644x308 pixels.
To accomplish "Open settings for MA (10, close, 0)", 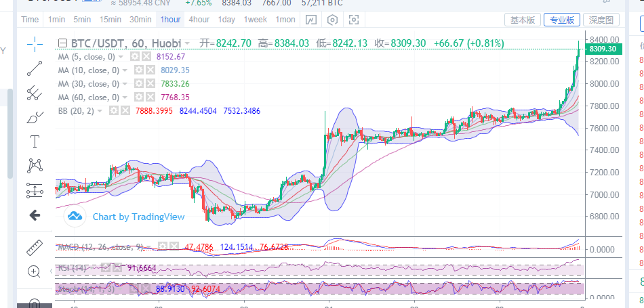I will [139, 70].
